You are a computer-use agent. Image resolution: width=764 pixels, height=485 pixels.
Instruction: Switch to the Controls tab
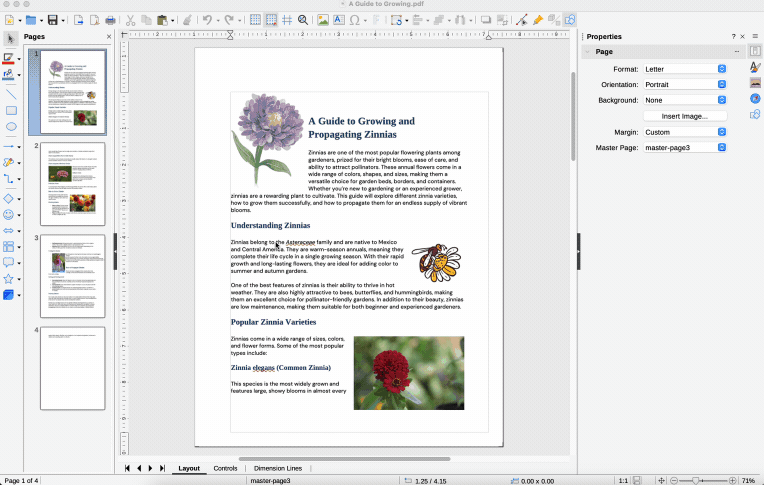tap(225, 468)
